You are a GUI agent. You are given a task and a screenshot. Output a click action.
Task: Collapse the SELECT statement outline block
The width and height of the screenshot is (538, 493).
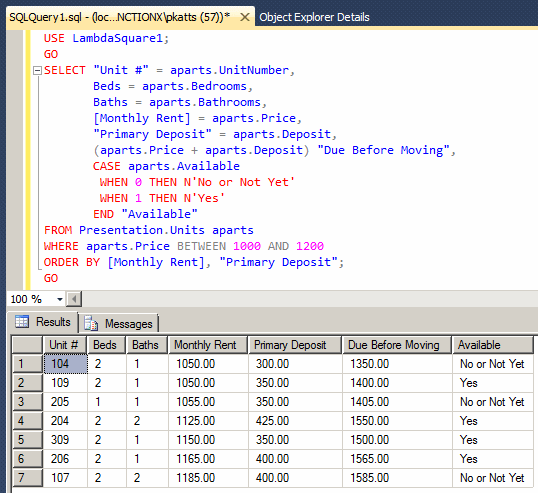[37, 71]
